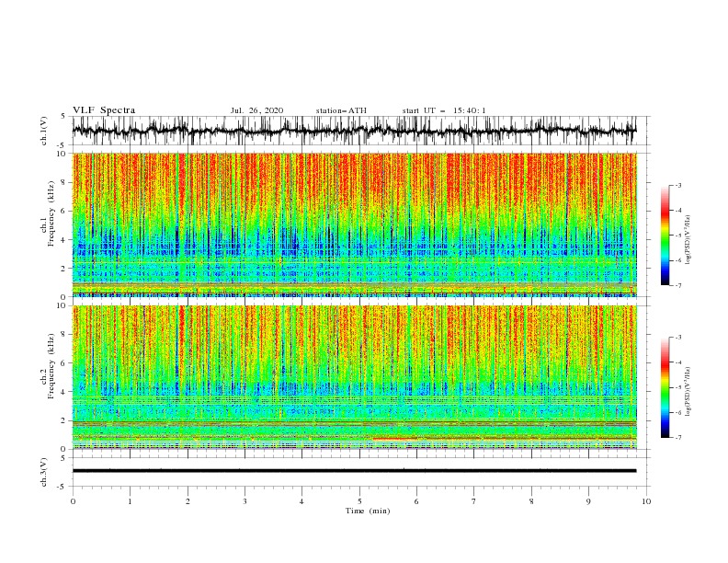Click the flat ch.3 voltage trace
Viewport: 728px width, 563px height.
click(x=355, y=471)
